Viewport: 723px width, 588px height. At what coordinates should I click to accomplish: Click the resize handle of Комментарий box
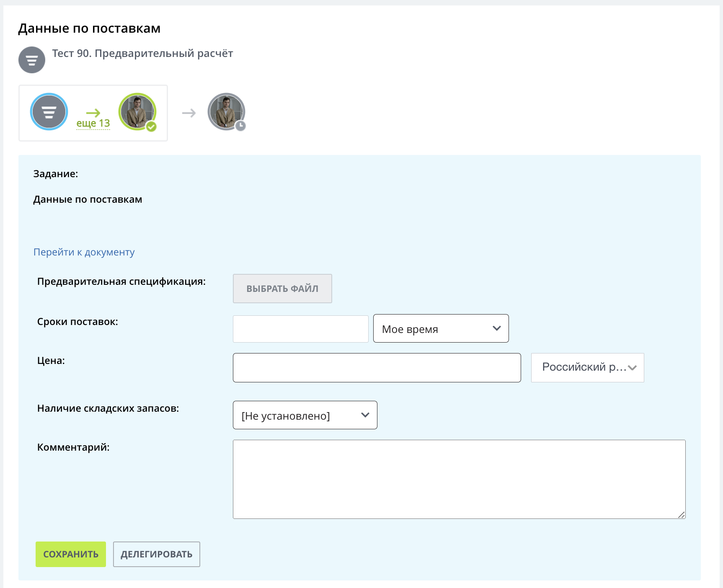point(682,515)
